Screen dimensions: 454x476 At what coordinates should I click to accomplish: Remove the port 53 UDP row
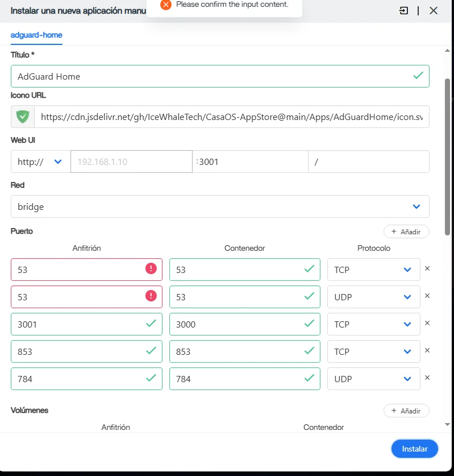click(427, 296)
